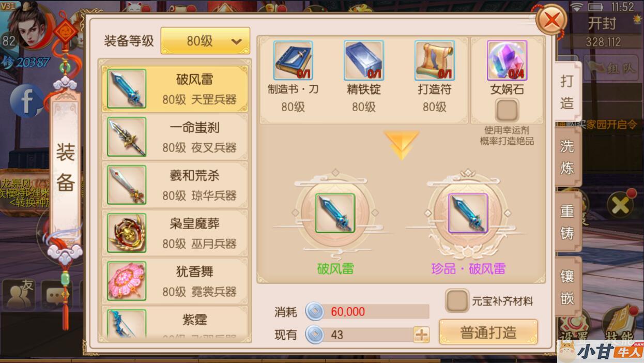This screenshot has height=363, width=644.
Task: Check the 元宝补齐材料 option
Action: pyautogui.click(x=457, y=301)
